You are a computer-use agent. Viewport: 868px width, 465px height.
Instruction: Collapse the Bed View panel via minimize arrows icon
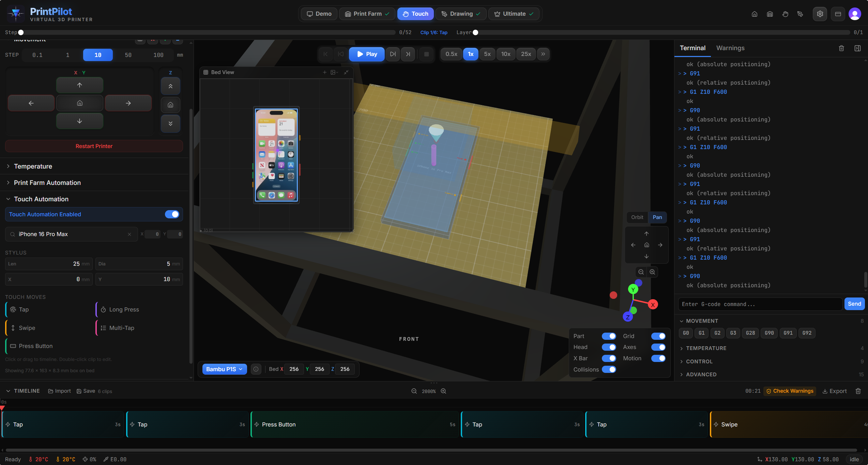pos(346,72)
